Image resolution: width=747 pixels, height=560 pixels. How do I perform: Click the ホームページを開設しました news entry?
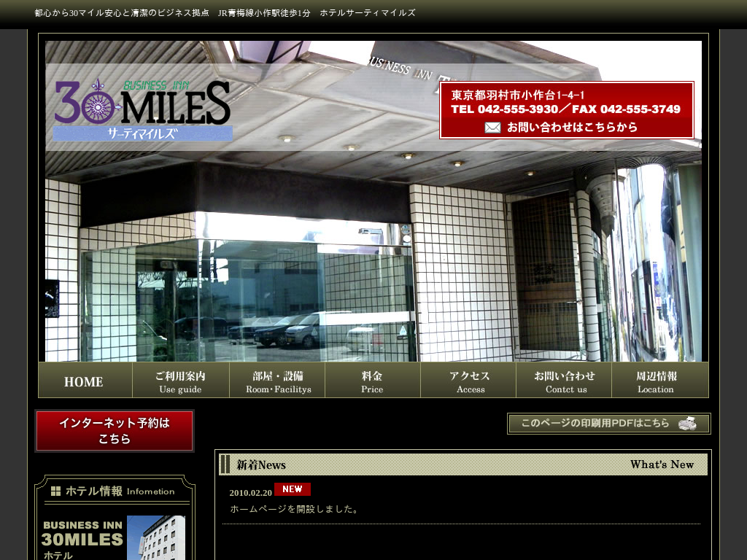click(295, 509)
